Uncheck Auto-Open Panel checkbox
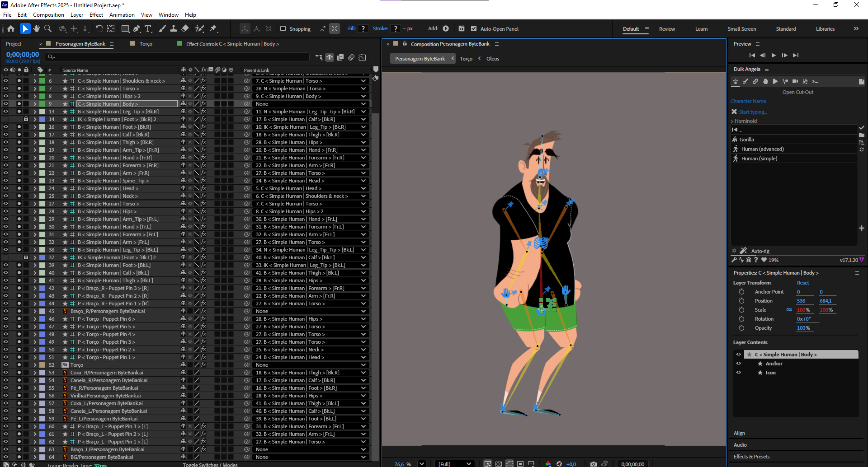The height and width of the screenshot is (467, 868). pyautogui.click(x=474, y=29)
